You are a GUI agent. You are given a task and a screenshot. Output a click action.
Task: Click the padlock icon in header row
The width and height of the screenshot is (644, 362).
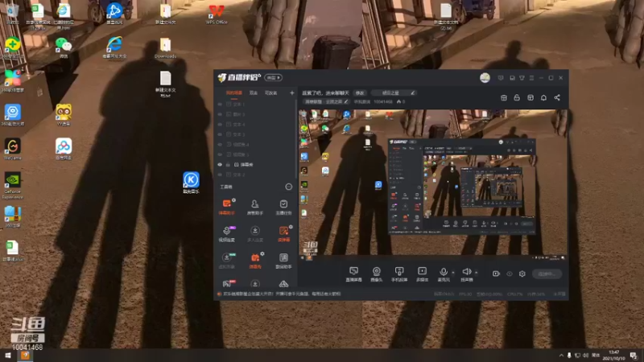coord(517,97)
